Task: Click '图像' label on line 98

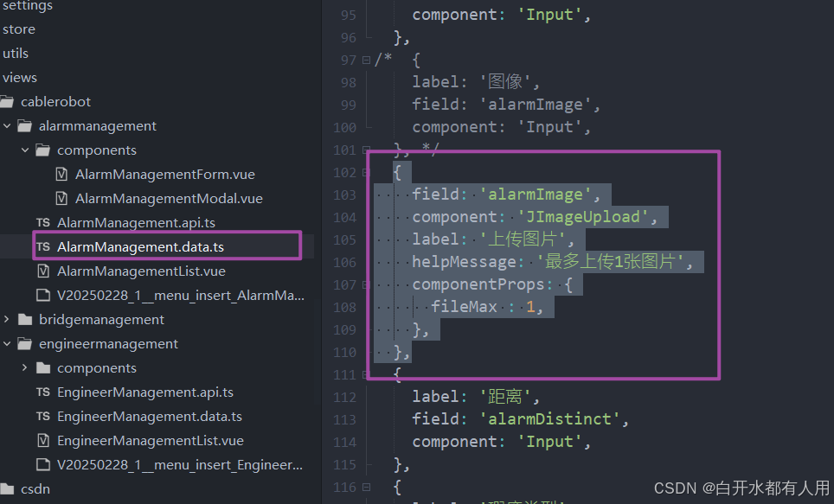Action: 504,82
